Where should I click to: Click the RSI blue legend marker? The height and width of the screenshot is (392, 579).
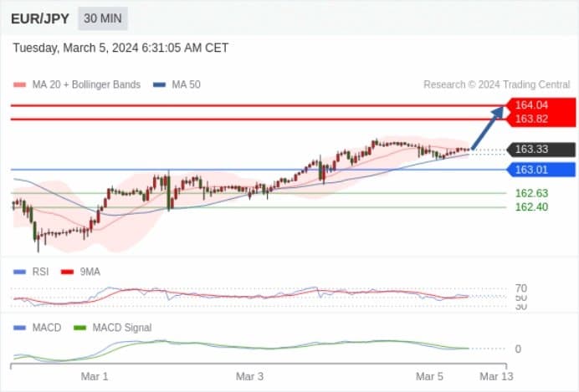[x=19, y=272]
